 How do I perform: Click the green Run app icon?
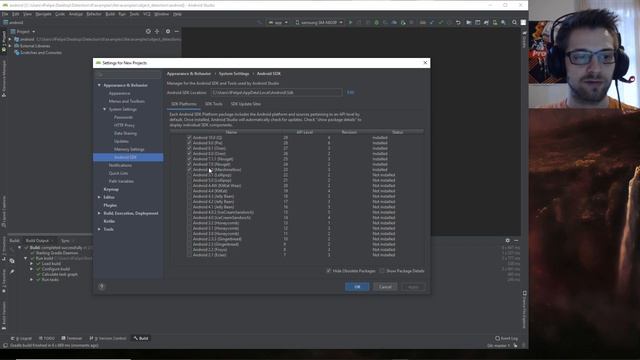coord(350,22)
